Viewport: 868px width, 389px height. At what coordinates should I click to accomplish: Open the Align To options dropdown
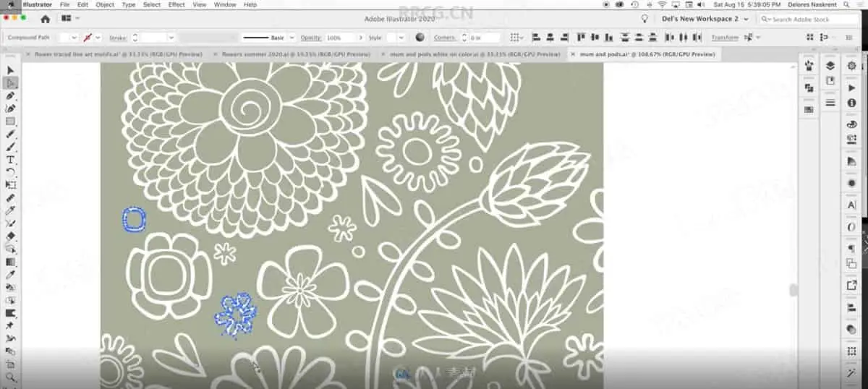coord(516,37)
